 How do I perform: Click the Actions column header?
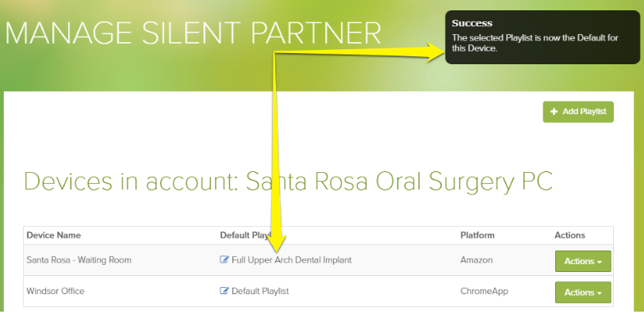pos(569,235)
